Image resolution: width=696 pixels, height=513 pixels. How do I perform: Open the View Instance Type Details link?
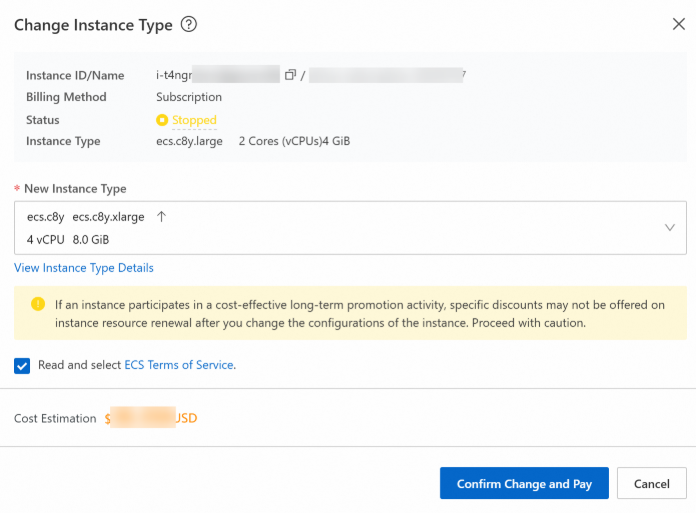(x=84, y=268)
